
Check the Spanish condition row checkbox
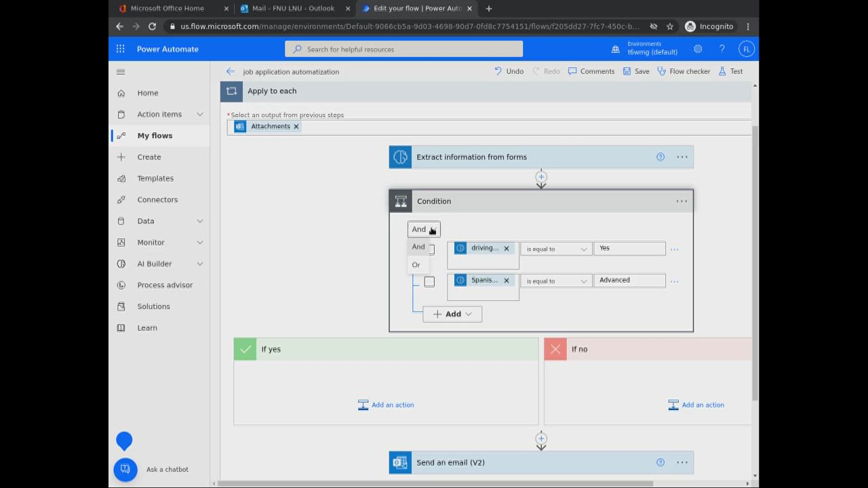(x=429, y=281)
